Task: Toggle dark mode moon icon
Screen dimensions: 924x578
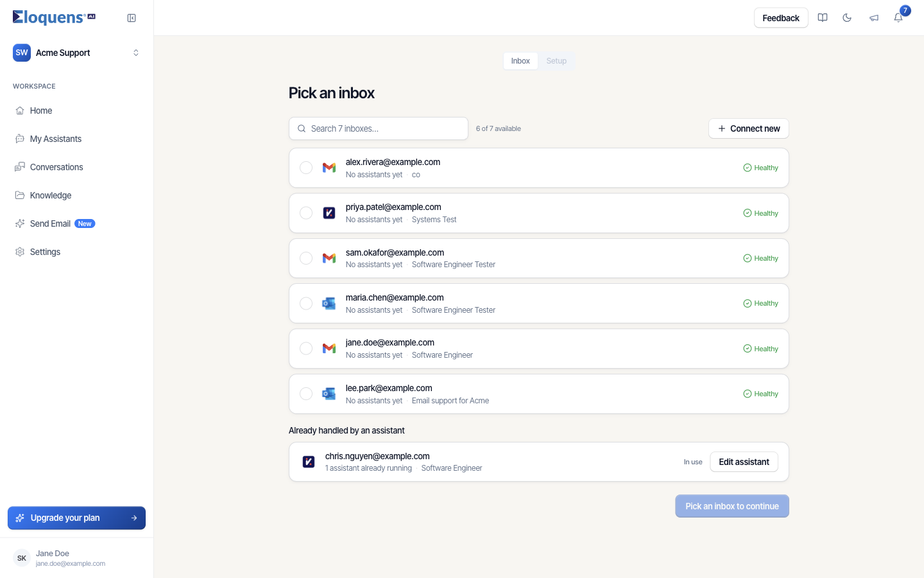Action: pos(847,18)
